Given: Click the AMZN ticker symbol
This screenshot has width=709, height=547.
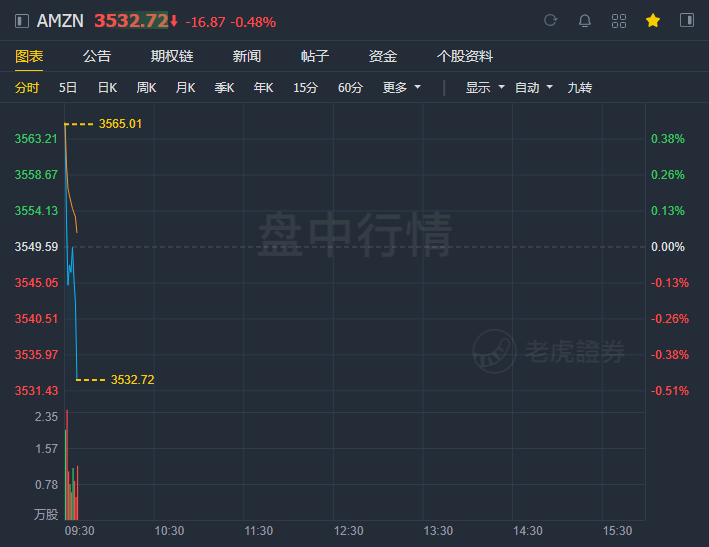Looking at the screenshot, I should (x=60, y=21).
